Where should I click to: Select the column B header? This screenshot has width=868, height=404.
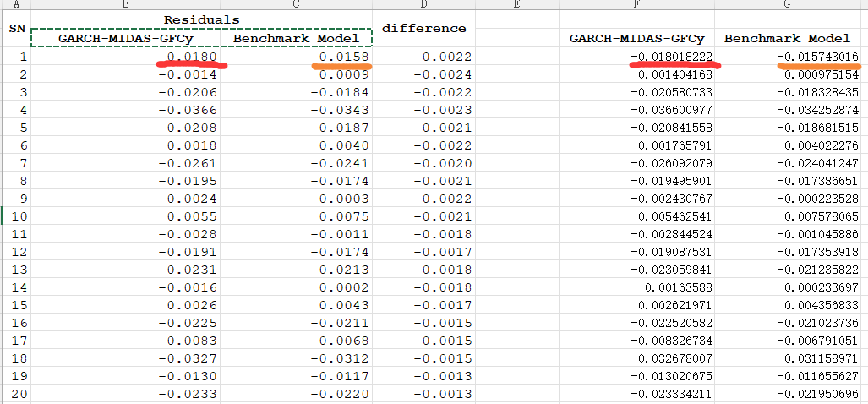click(125, 4)
